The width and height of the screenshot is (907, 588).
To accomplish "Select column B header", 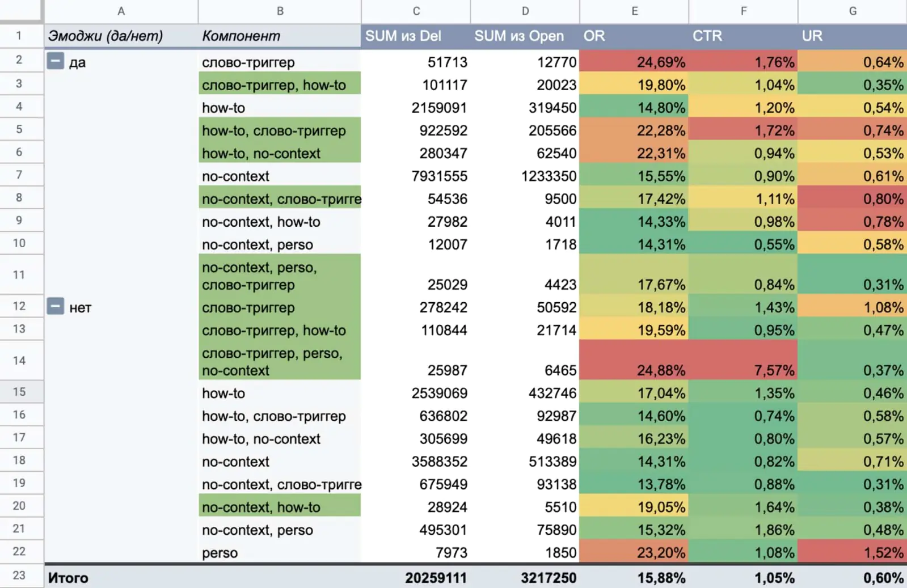I will [280, 11].
